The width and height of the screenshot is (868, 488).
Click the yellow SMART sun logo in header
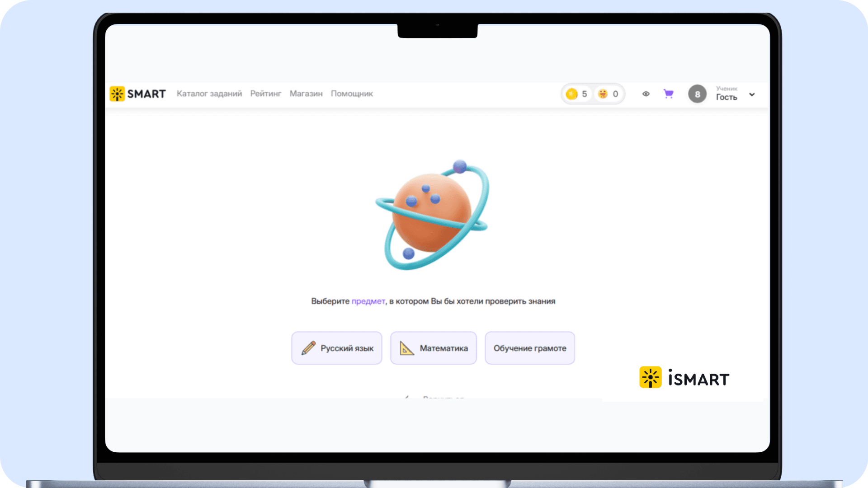[117, 94]
